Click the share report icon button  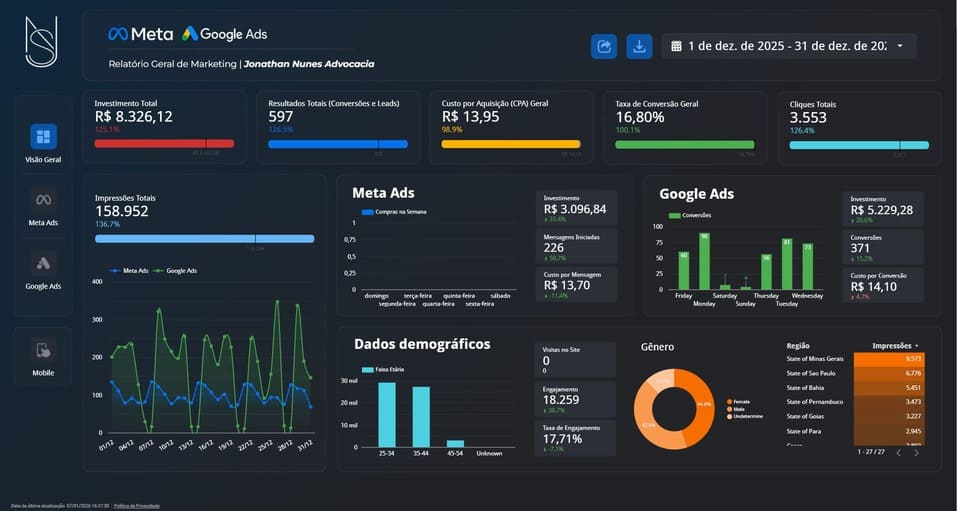tap(604, 46)
